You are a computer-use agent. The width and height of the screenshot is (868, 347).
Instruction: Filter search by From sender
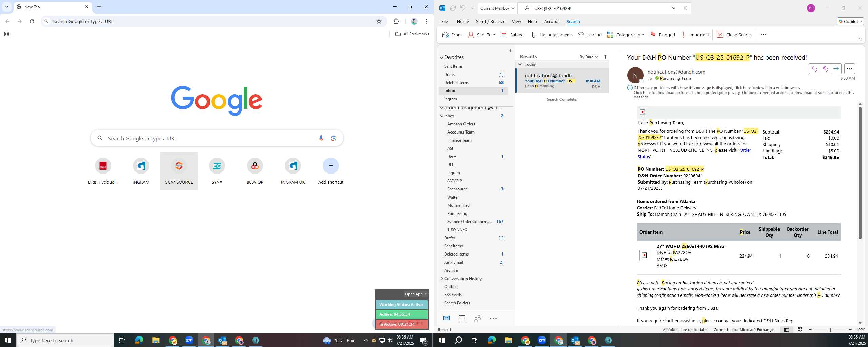tap(452, 35)
